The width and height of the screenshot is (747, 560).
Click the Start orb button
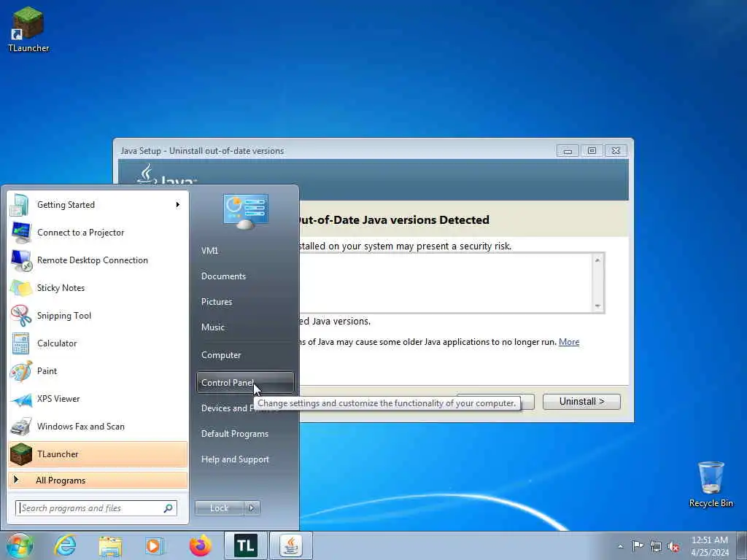[20, 545]
